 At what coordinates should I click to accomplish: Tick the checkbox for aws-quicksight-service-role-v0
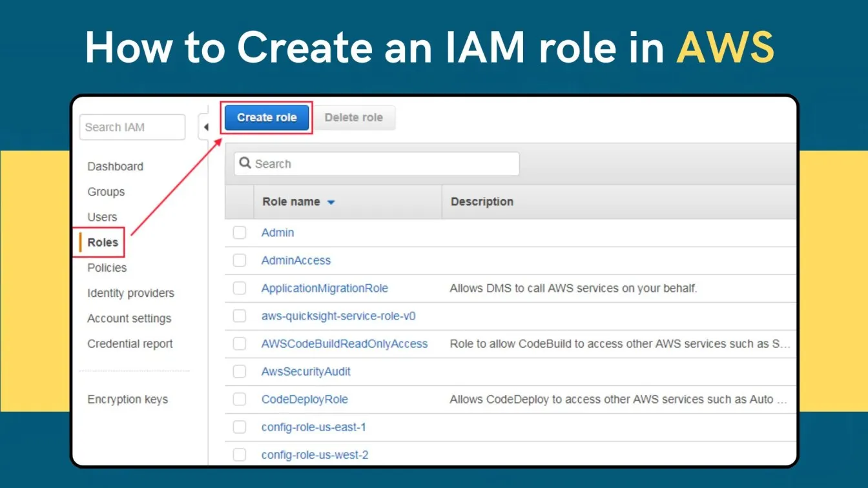(x=240, y=316)
